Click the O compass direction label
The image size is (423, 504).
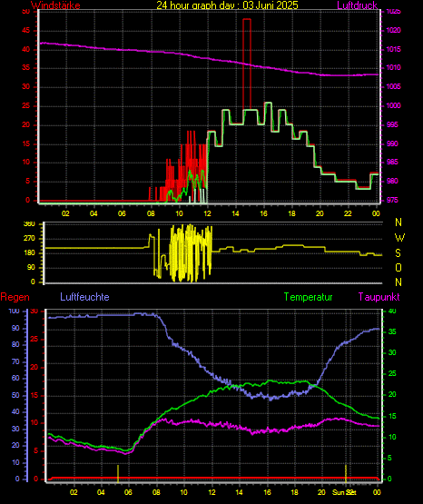tap(398, 268)
